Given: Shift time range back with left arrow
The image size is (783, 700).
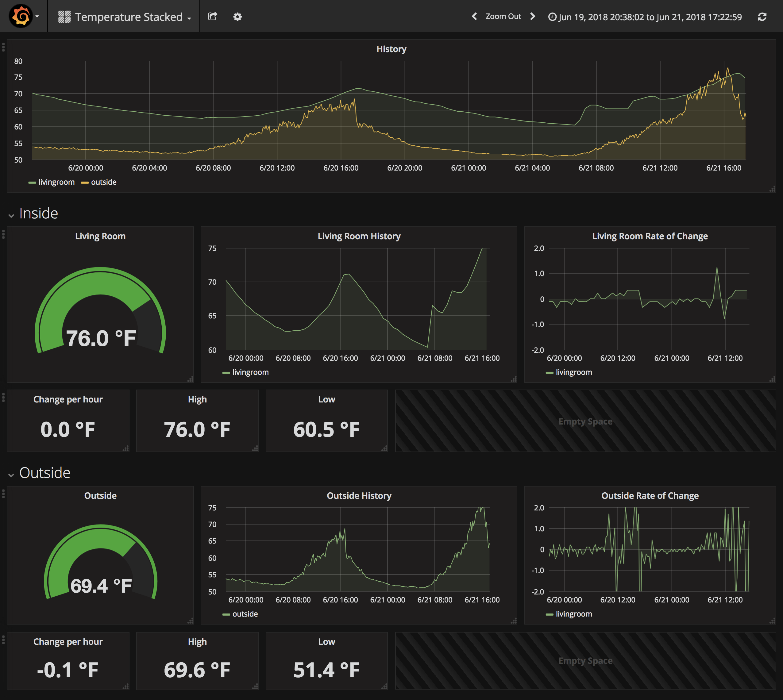Looking at the screenshot, I should 474,17.
